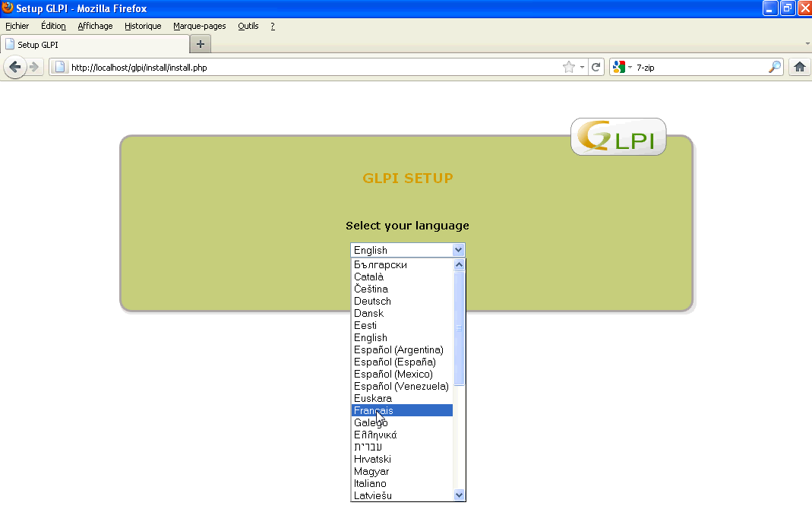Select Català from the language list

coord(402,277)
